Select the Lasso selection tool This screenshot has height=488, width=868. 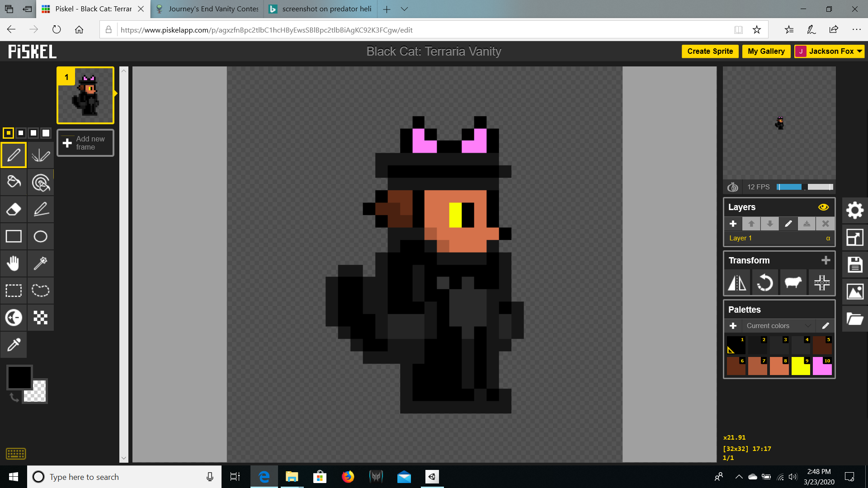click(x=41, y=291)
